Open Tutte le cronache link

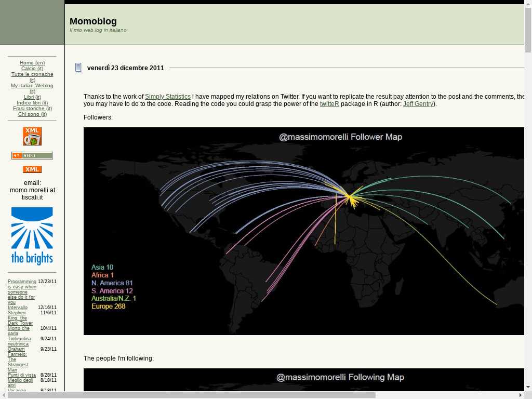coord(32,74)
